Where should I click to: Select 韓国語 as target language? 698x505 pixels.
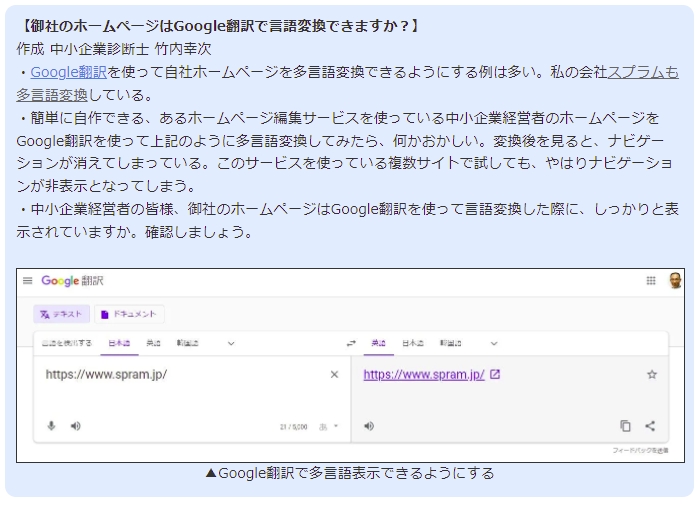tap(450, 343)
